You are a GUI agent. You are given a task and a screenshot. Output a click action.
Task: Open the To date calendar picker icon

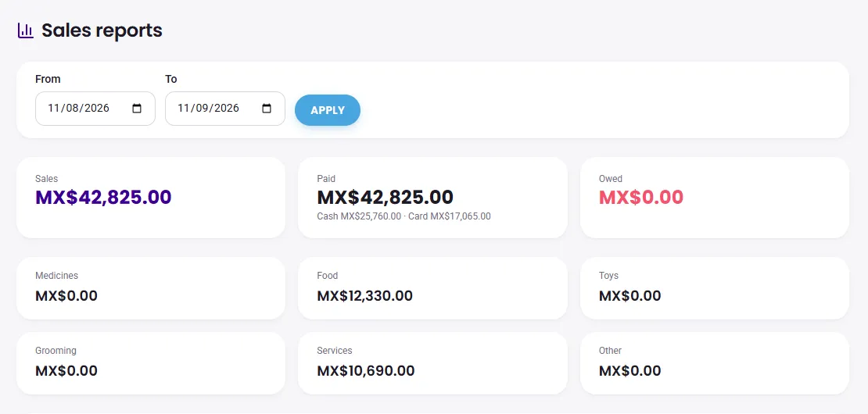tap(267, 109)
